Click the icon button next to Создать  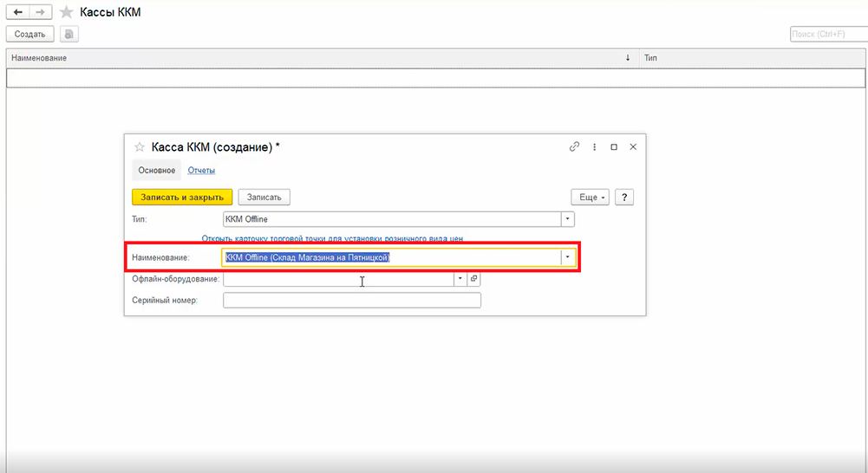tap(69, 34)
